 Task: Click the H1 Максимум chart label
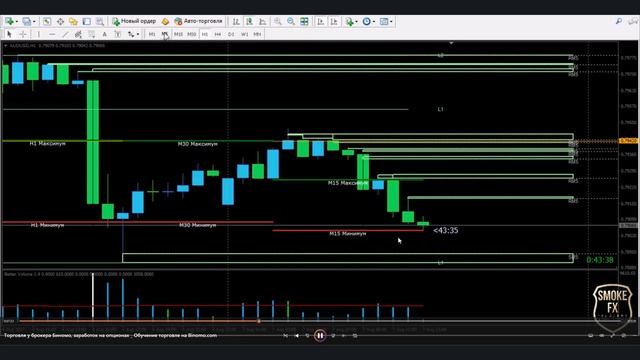point(47,144)
